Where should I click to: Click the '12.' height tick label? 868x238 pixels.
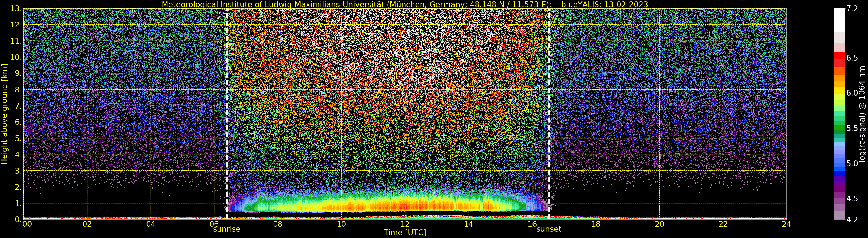click(x=16, y=25)
